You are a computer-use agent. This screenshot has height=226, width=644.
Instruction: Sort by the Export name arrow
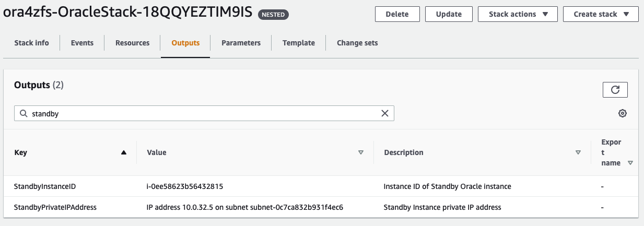[630, 163]
